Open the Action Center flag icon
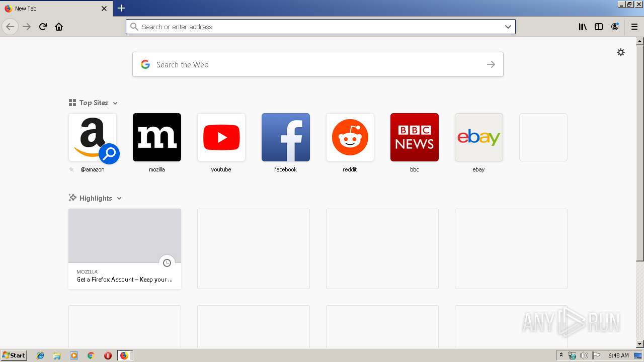644x362 pixels. coord(596,355)
